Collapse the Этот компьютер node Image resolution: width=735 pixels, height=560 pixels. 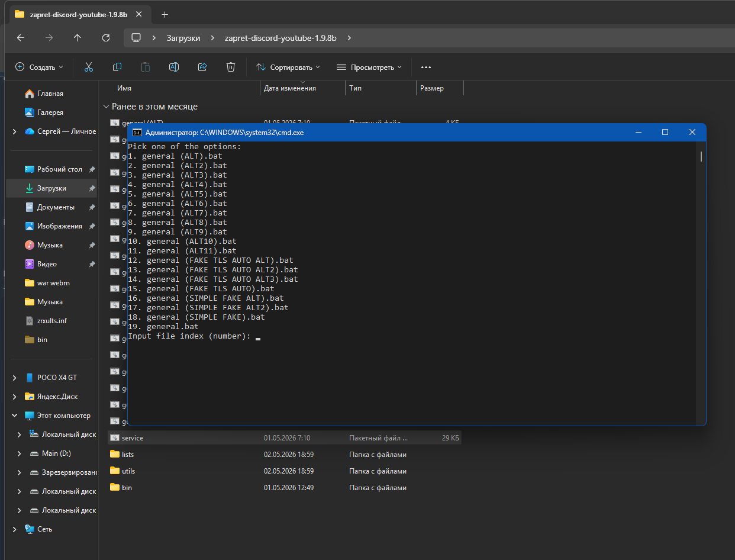[14, 416]
